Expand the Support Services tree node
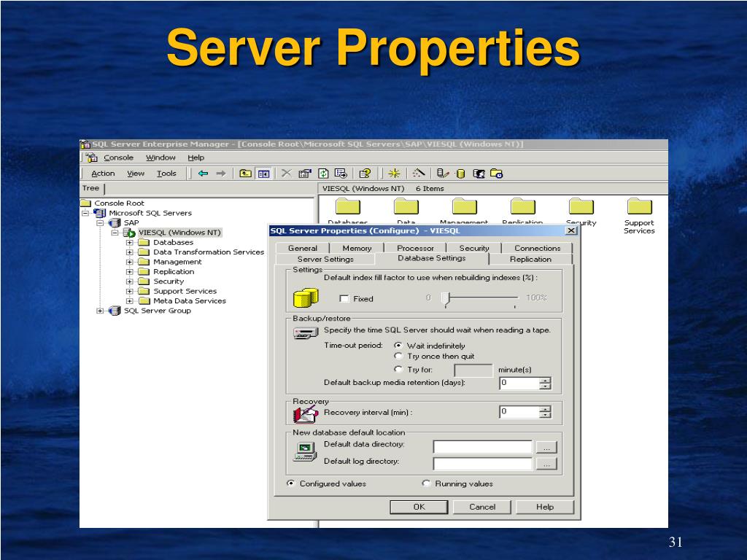The width and height of the screenshot is (747, 560). coord(130,292)
